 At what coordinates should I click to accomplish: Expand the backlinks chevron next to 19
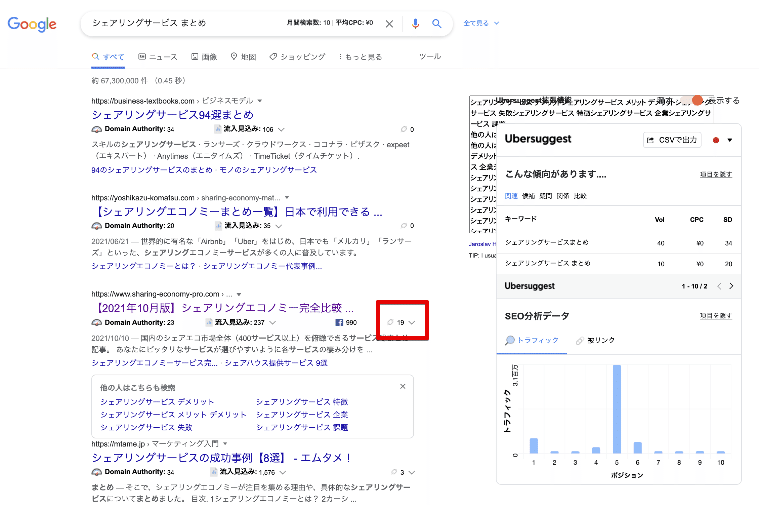pyautogui.click(x=412, y=322)
